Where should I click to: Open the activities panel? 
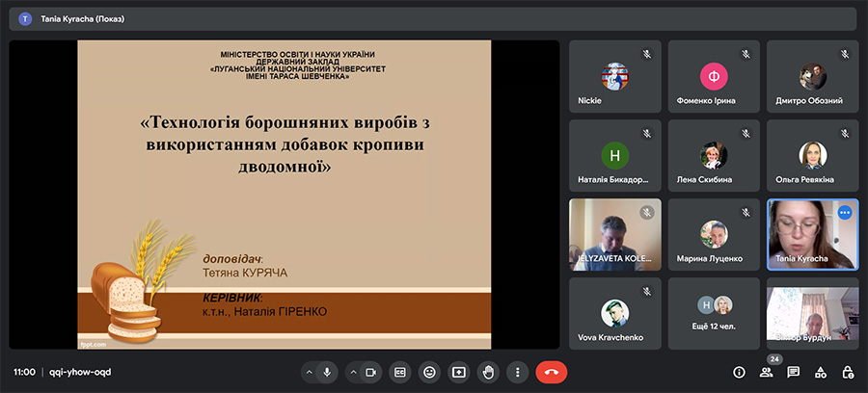821,372
